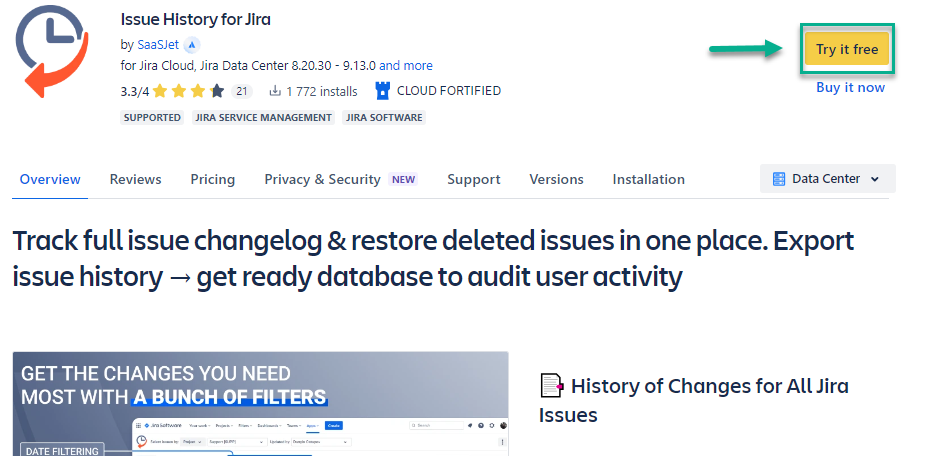This screenshot has width=925, height=456.
Task: Switch to the Reviews tab
Action: (135, 180)
